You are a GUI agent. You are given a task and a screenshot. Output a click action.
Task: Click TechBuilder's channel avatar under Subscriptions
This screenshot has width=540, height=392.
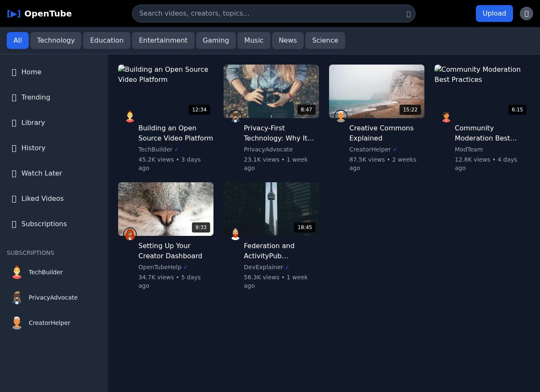(16, 272)
